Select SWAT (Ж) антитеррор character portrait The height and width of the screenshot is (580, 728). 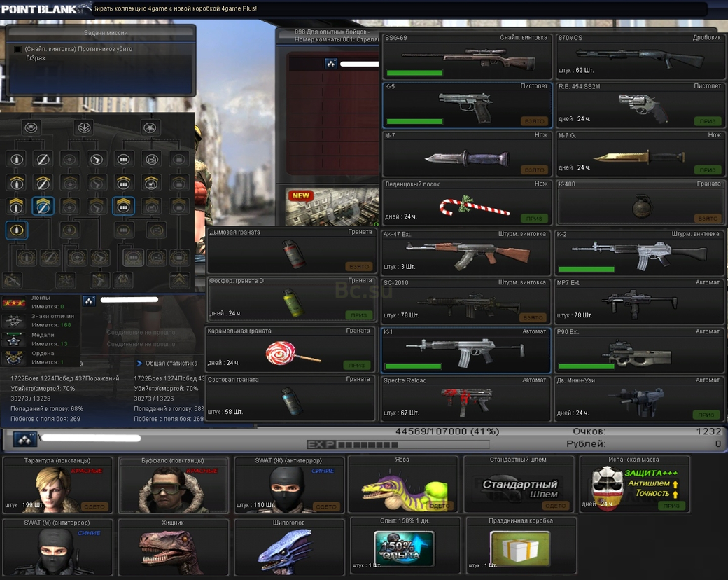point(289,489)
